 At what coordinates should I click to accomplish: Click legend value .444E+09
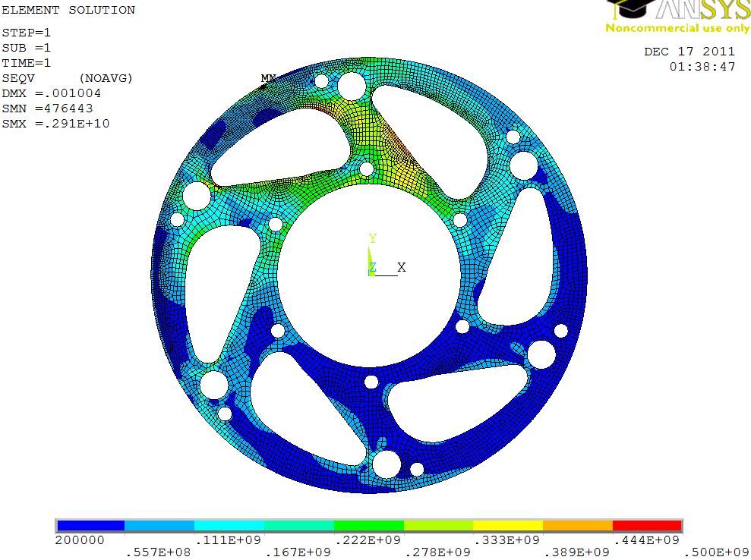tap(647, 540)
